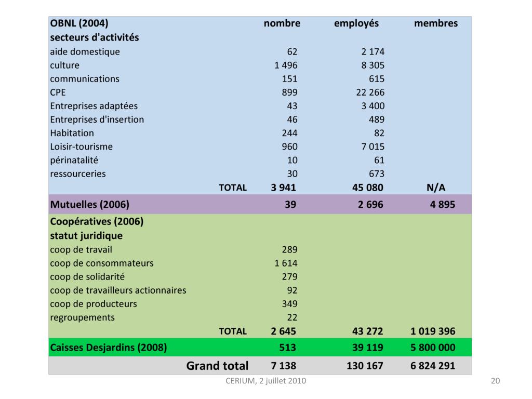Viewport: 532px width, 399px height.
Task: Click communications nombre value '151'
Action: click(289, 79)
